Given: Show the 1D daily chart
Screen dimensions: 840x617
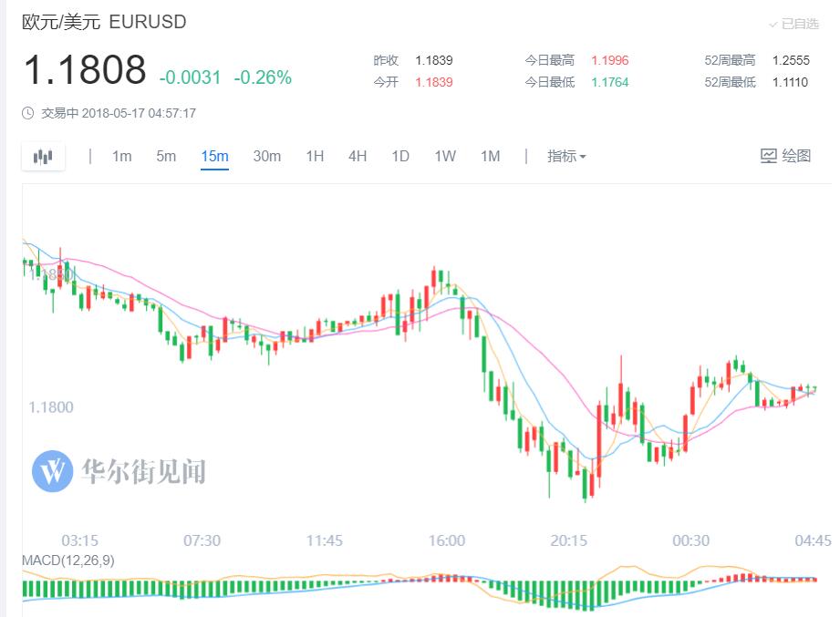Looking at the screenshot, I should [x=400, y=156].
